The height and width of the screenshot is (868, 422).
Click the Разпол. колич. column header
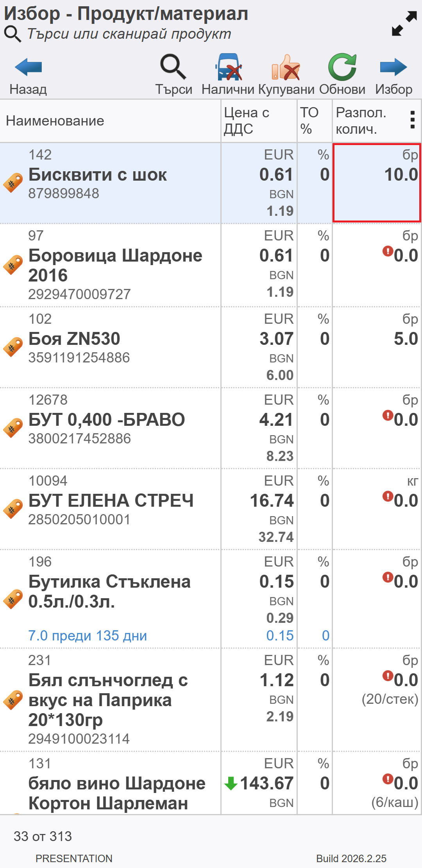(x=361, y=121)
